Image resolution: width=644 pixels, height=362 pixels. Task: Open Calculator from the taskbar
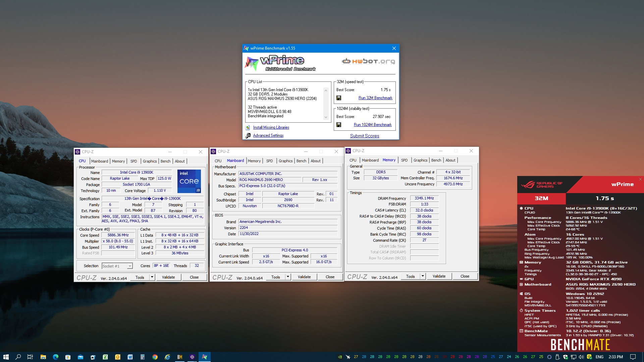pyautogui.click(x=143, y=357)
